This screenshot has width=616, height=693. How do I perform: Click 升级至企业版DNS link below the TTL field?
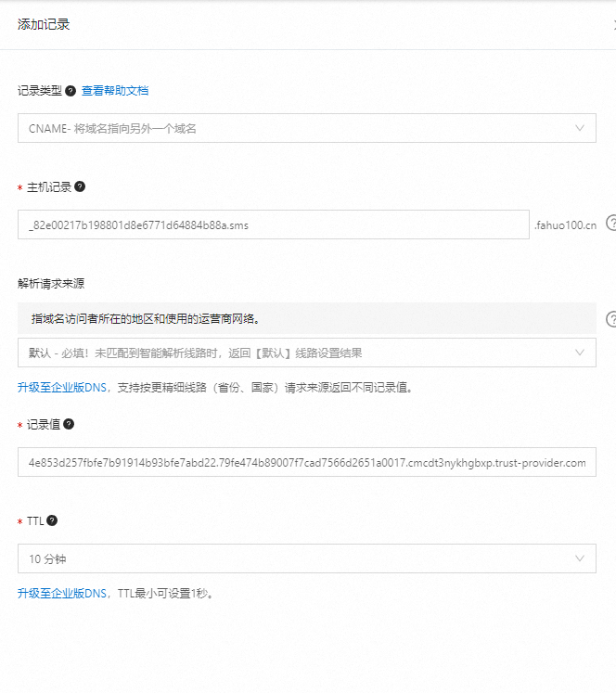[x=63, y=593]
